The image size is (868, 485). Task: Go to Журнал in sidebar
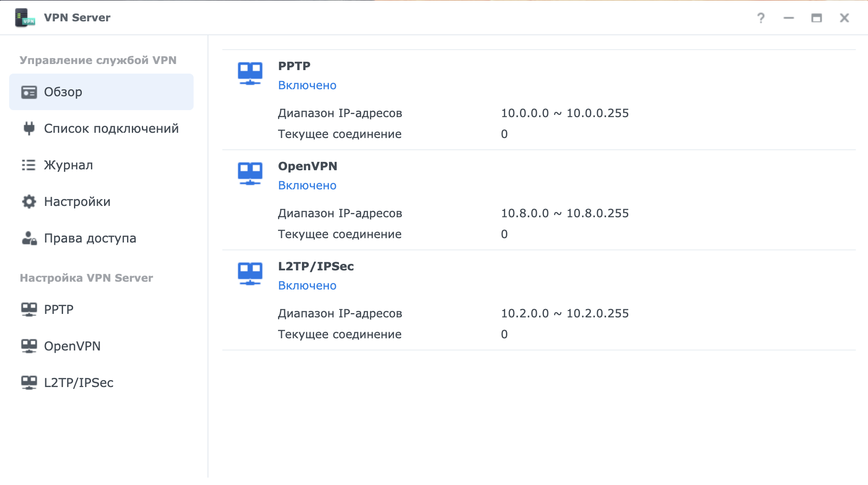pos(68,165)
